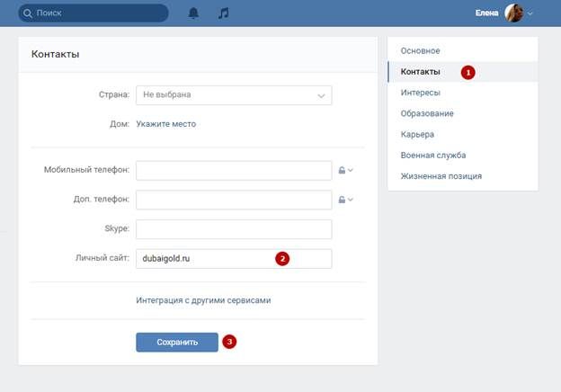This screenshot has height=392, width=561.
Task: Click the notifications bell icon
Action: tap(193, 13)
